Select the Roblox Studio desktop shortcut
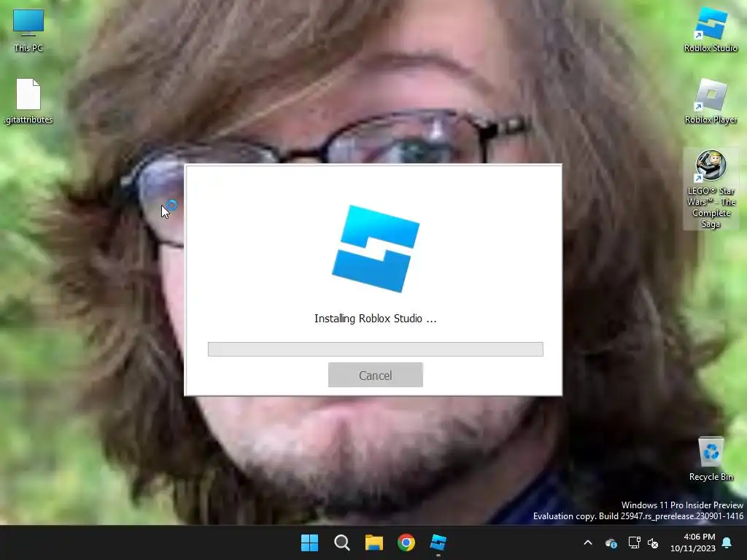Viewport: 747px width, 560px height. 711,29
